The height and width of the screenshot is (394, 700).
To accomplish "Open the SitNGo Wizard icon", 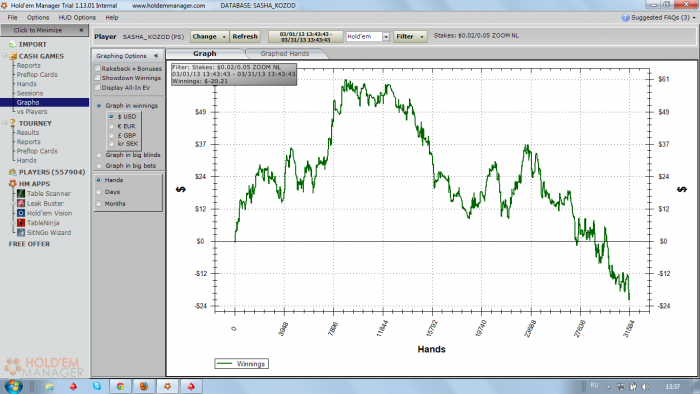I will [21, 232].
